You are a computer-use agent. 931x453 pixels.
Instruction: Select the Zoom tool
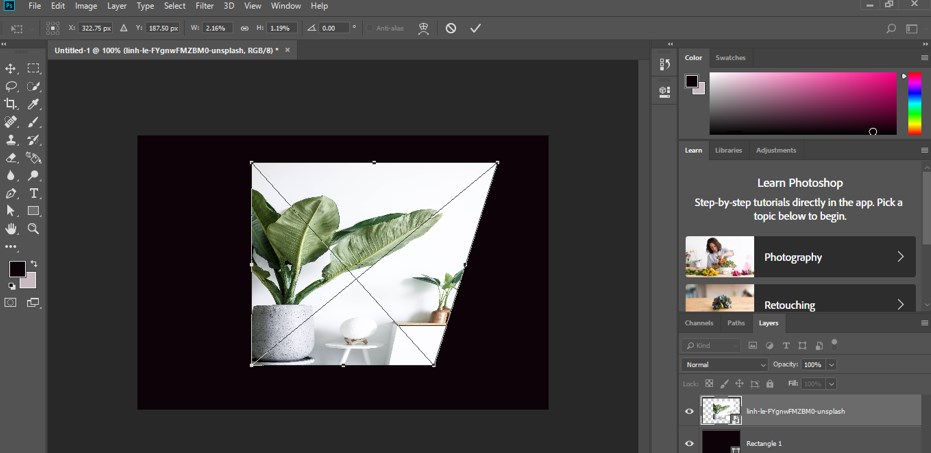[x=33, y=229]
